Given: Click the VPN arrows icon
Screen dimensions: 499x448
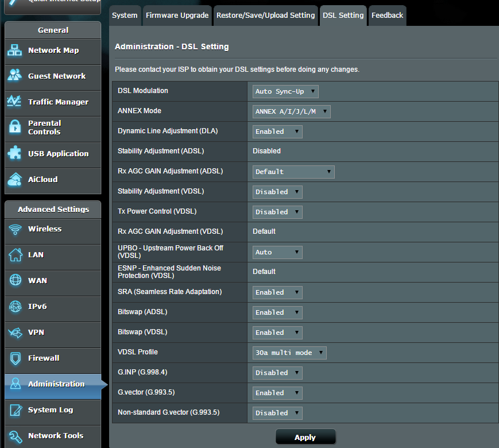Looking at the screenshot, I should pyautogui.click(x=16, y=333).
